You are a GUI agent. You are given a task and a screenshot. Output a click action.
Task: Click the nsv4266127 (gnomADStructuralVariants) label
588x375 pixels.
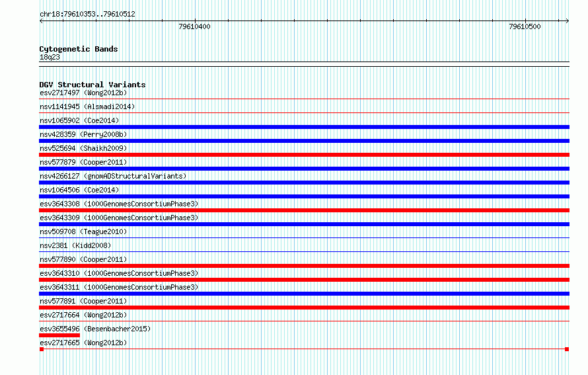tap(113, 176)
